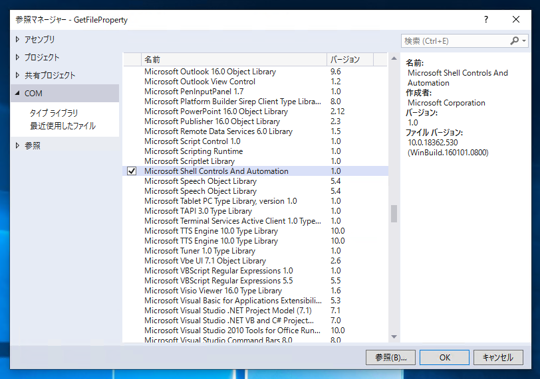Select タイプ ライブラリ under COM
Image resolution: width=540 pixels, height=379 pixels.
pos(54,113)
